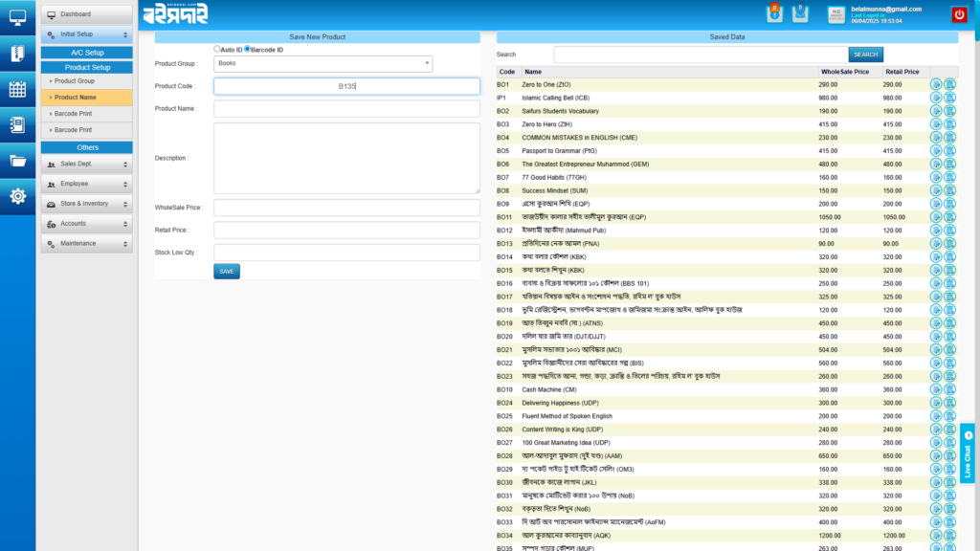Viewport: 980px width, 551px height.
Task: Edit the Zero to One (ZIO) row
Action: pyautogui.click(x=936, y=84)
